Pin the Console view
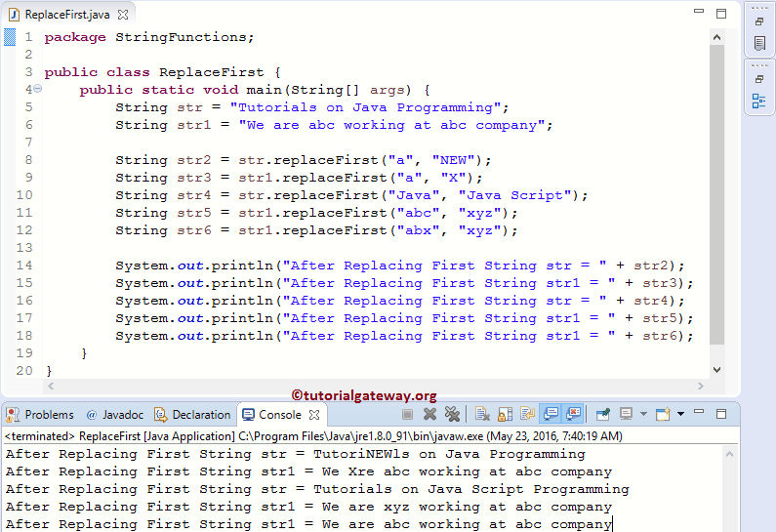This screenshot has width=776, height=532. pyautogui.click(x=603, y=414)
